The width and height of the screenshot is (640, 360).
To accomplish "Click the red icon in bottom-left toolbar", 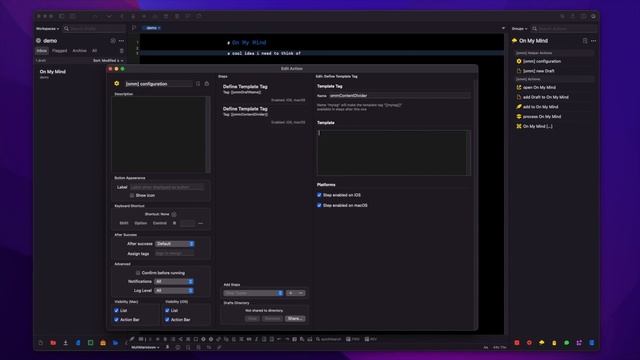I will [x=53, y=343].
